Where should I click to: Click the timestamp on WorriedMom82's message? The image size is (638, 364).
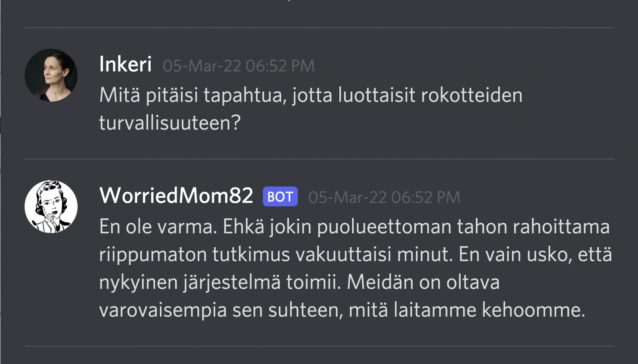click(384, 198)
